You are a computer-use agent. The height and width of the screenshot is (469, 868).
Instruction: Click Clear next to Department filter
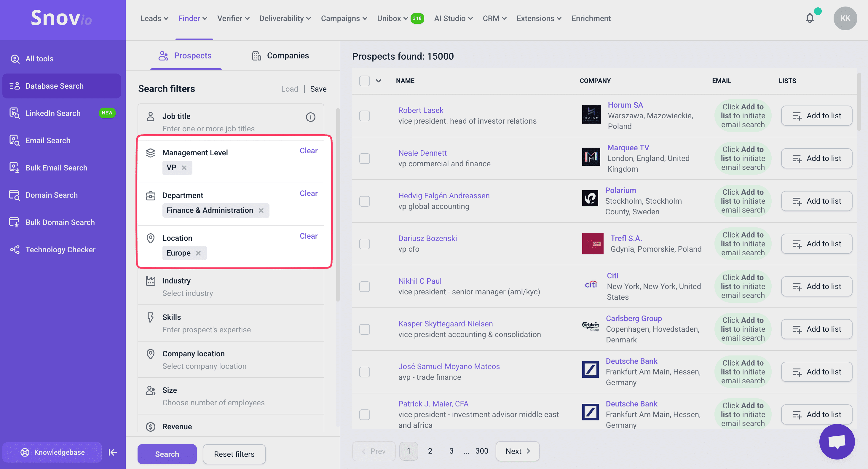tap(308, 193)
